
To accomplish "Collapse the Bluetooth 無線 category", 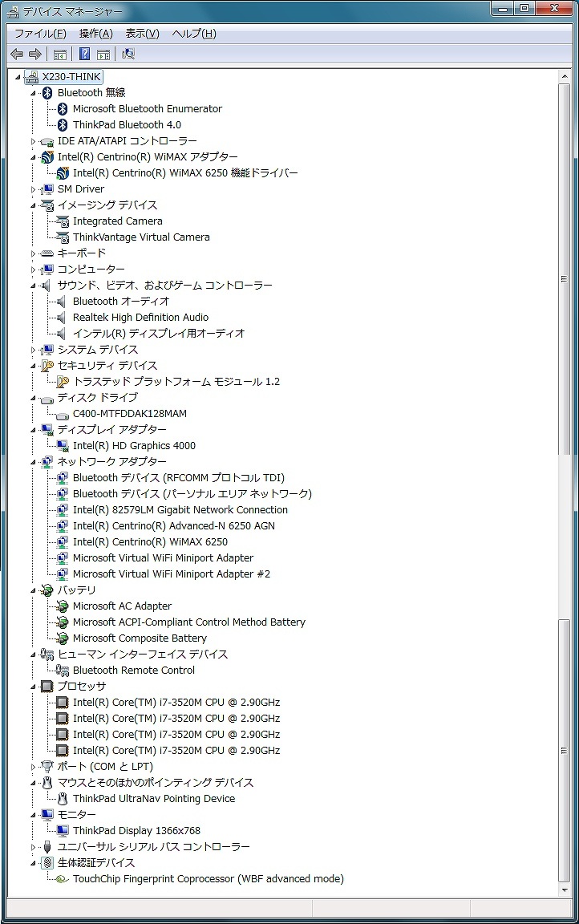I will (33, 93).
